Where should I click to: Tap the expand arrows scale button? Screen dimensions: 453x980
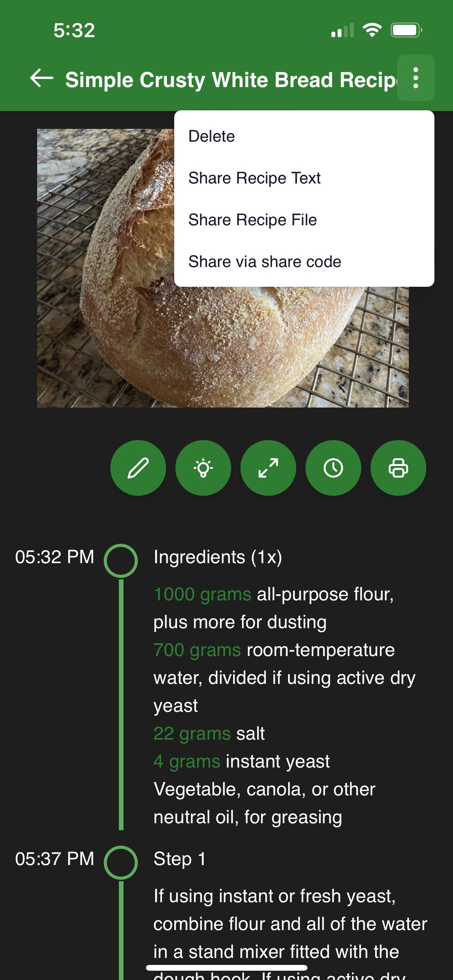pyautogui.click(x=268, y=468)
